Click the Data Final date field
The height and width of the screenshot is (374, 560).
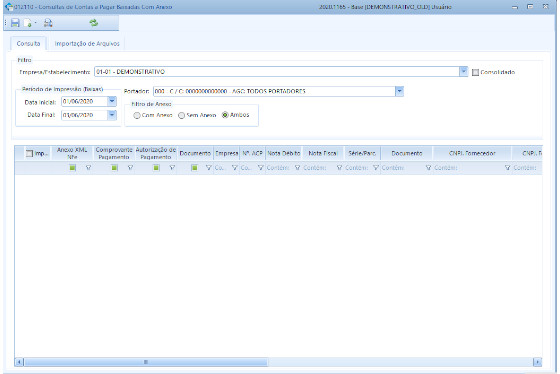point(84,115)
